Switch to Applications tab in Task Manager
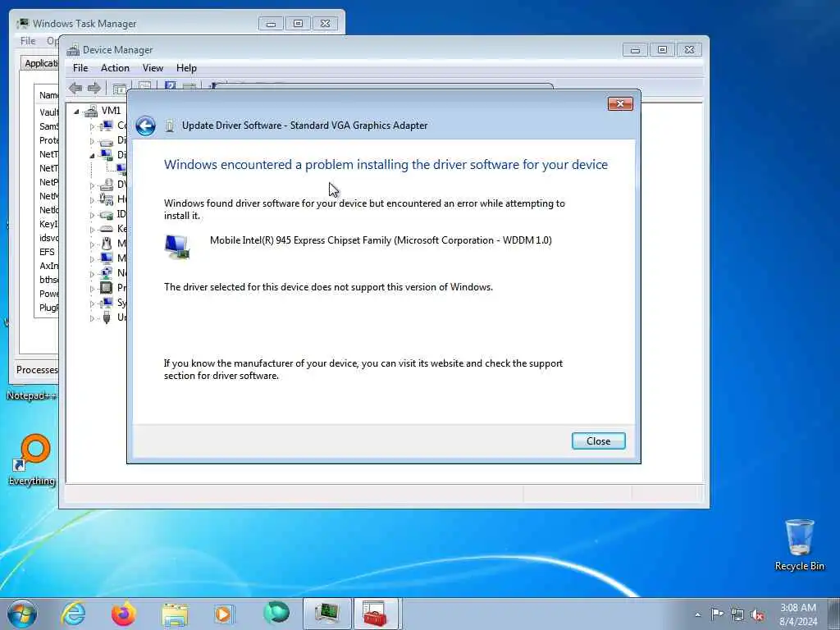This screenshot has height=630, width=840. (41, 63)
